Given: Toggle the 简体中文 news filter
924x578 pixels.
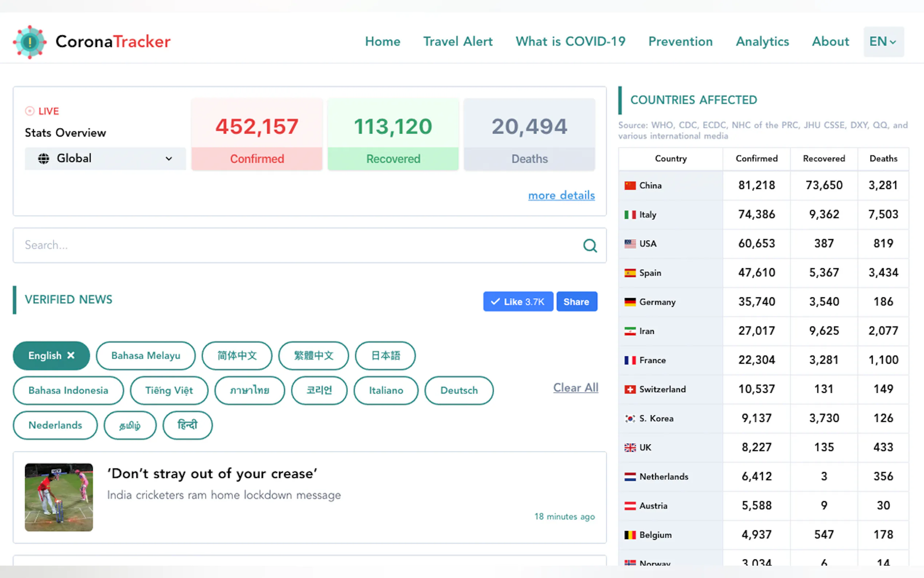Looking at the screenshot, I should [237, 356].
